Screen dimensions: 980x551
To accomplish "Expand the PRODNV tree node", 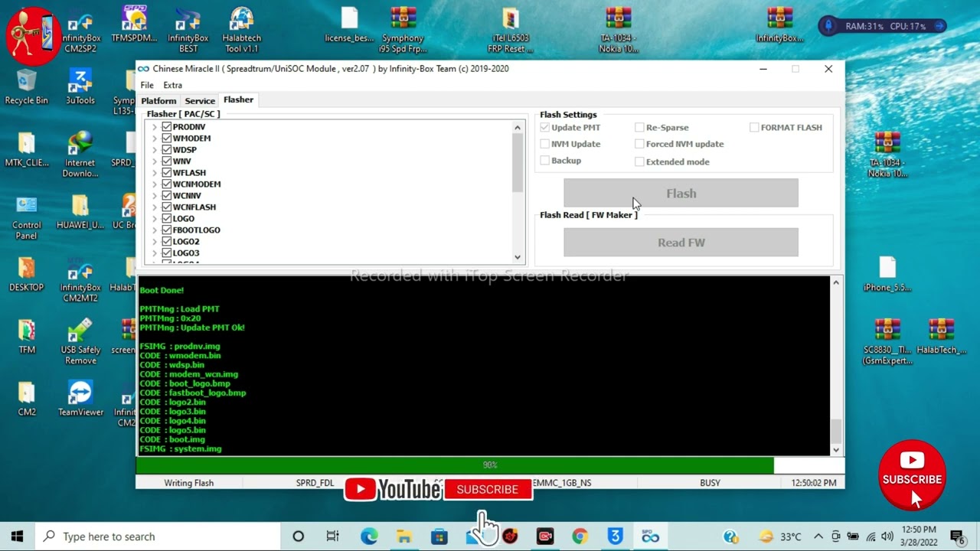I will (155, 127).
